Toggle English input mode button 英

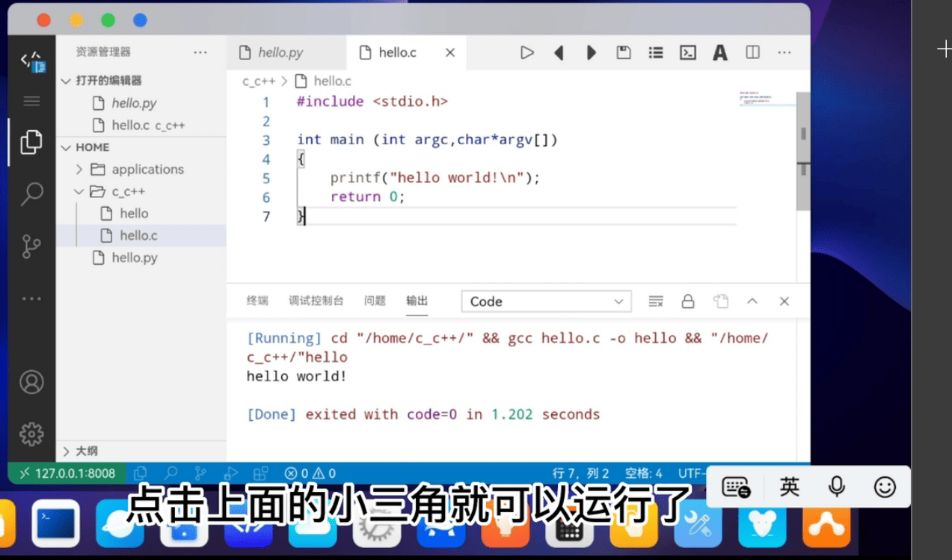(x=789, y=487)
